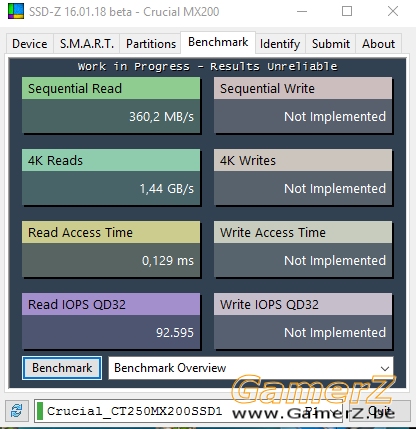Click the Write IOPS QD32 header
Viewport: 416px width, 429px height.
(x=303, y=304)
